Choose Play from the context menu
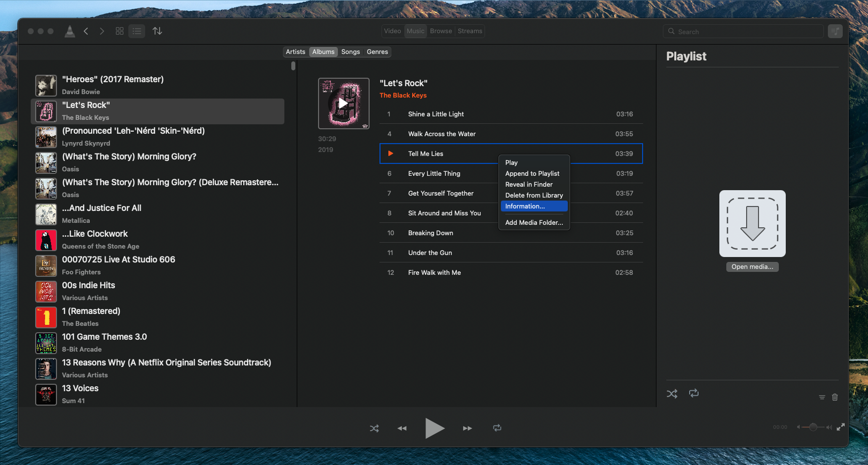This screenshot has width=868, height=465. 534,162
